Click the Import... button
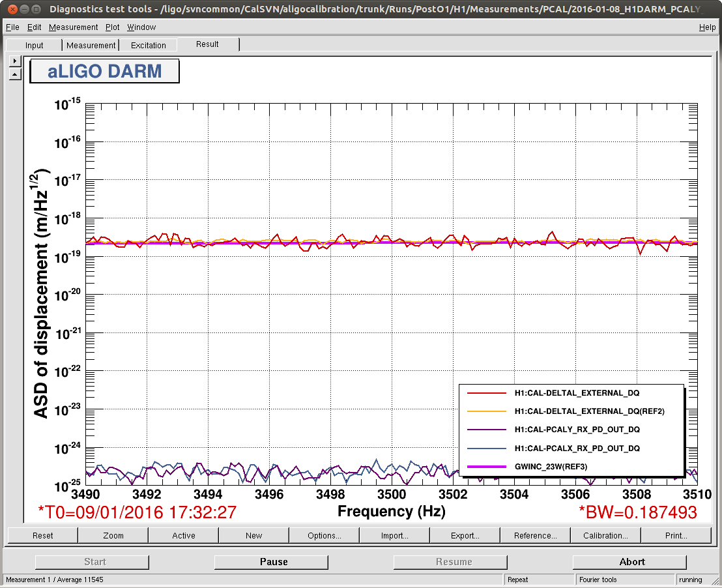The image size is (722, 588). (x=395, y=535)
